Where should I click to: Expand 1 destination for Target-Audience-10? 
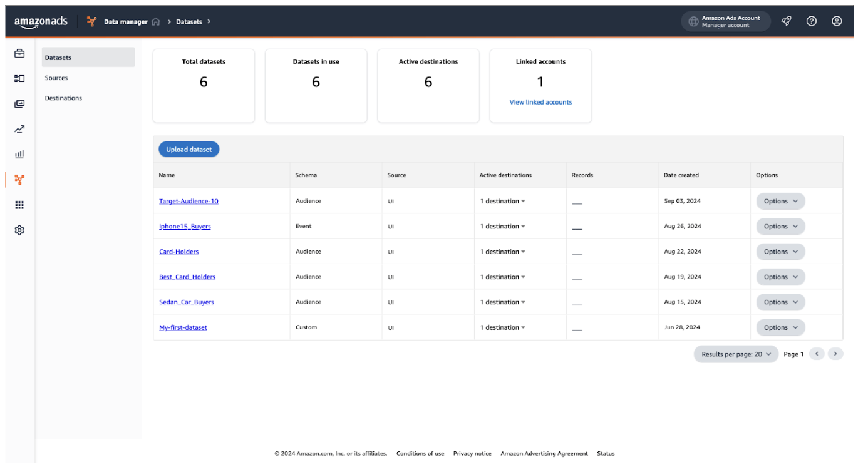click(503, 201)
